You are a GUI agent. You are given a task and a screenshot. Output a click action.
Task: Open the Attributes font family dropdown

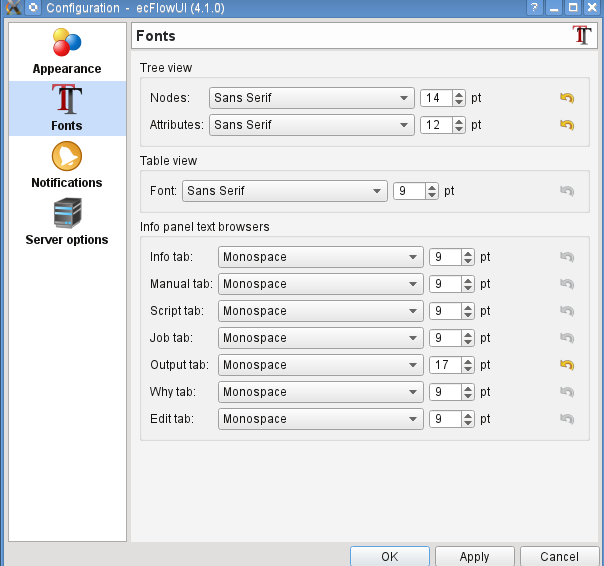(311, 125)
